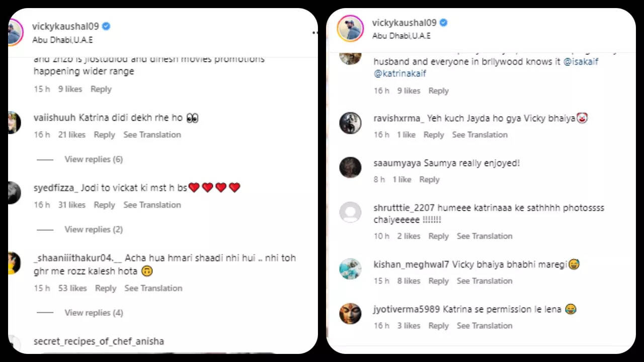
Task: Click vickykaushal09 profile picture in right panel
Action: tap(350, 29)
